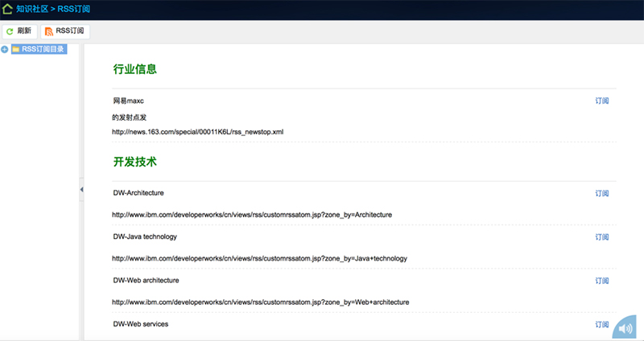The width and height of the screenshot is (644, 341).
Task: Click the 刷新 refresh button
Action: pyautogui.click(x=19, y=31)
